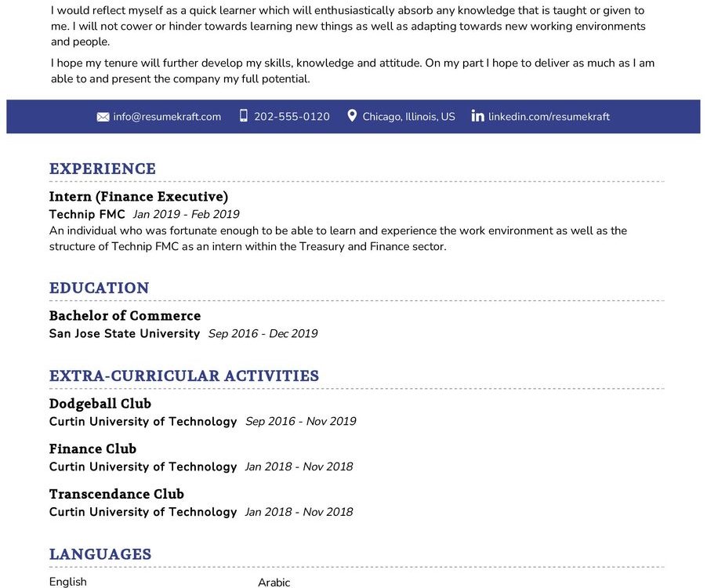Viewport: 707px width, 588px height.
Task: Click the EXPERIENCE section heading
Action: pyautogui.click(x=103, y=169)
